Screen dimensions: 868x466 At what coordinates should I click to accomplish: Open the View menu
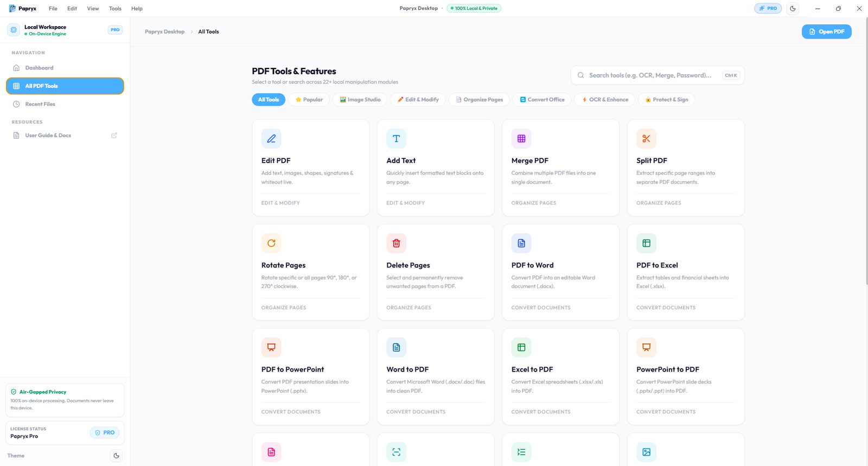pyautogui.click(x=93, y=9)
